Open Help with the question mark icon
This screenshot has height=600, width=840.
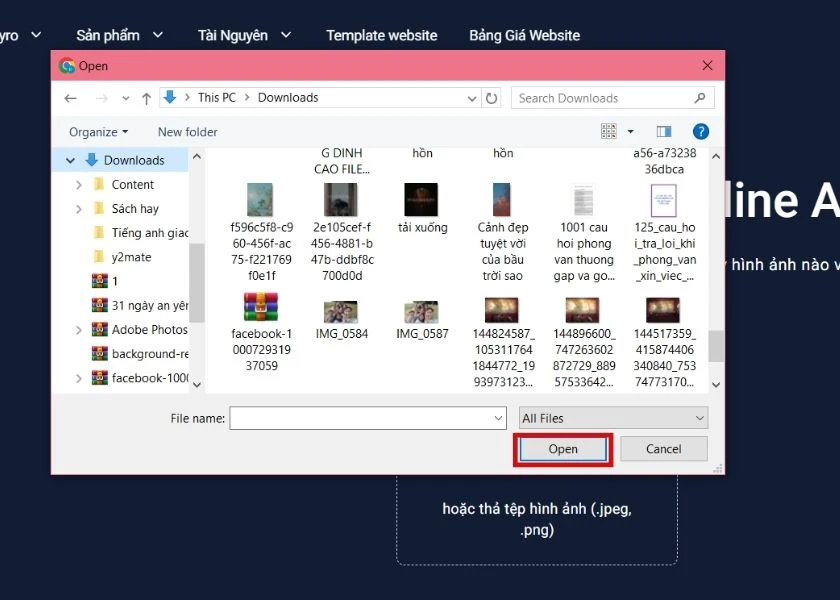click(701, 132)
